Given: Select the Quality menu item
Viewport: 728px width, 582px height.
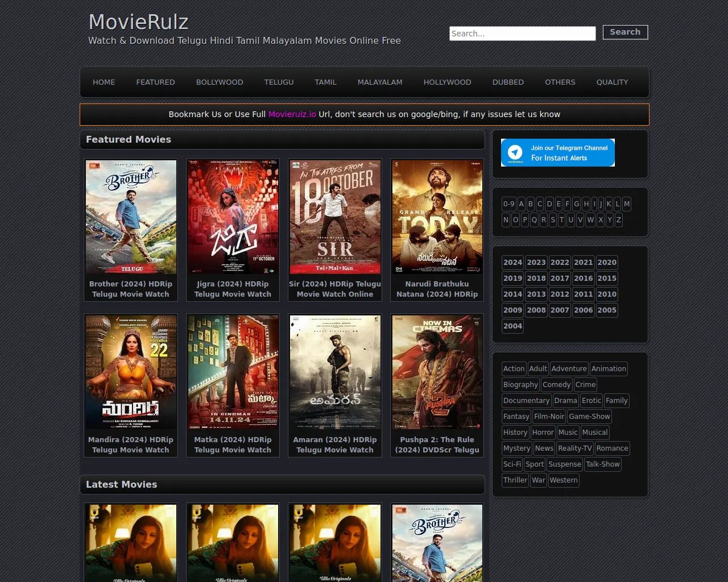Looking at the screenshot, I should point(612,82).
